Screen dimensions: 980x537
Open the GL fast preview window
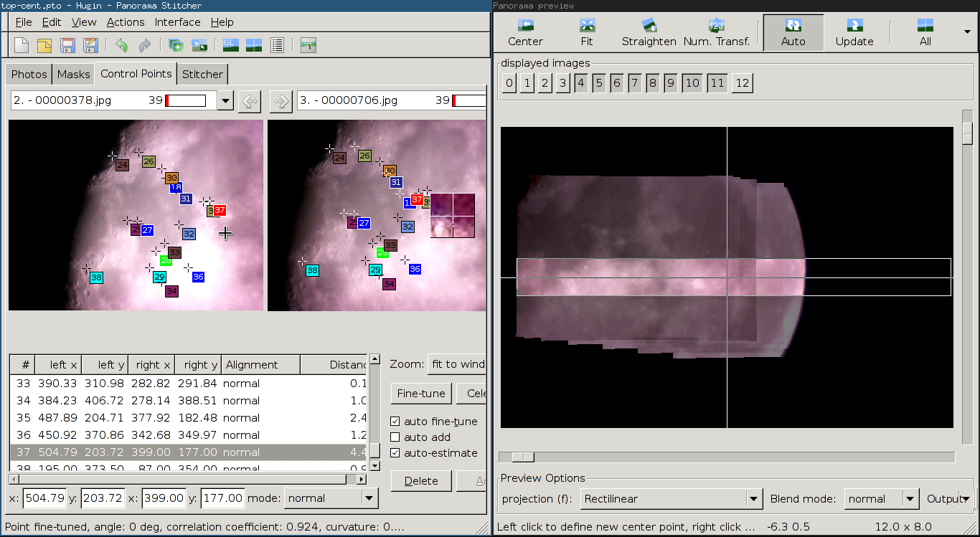230,44
